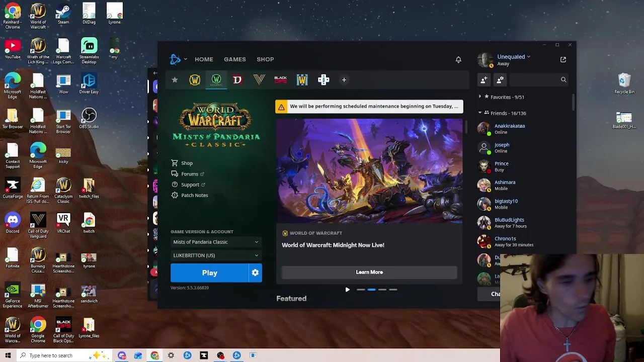
Task: Open Settings gear in the taskbar
Action: (x=171, y=355)
